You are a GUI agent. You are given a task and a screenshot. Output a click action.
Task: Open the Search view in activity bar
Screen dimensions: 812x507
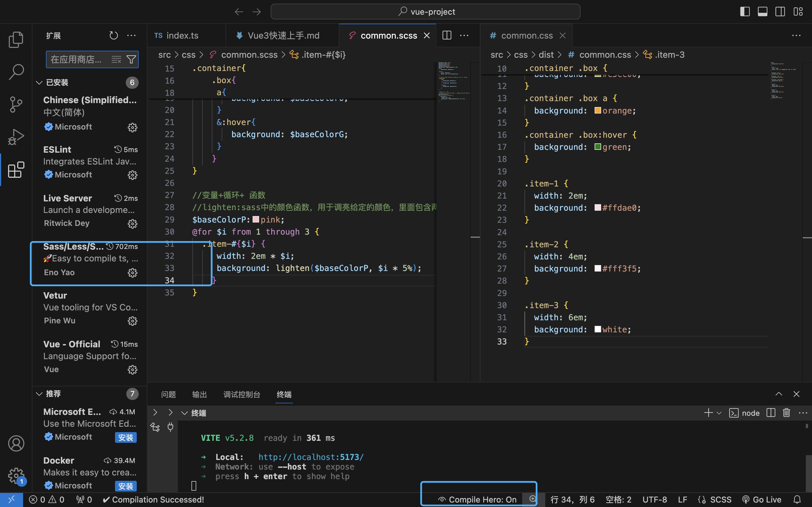tap(16, 72)
